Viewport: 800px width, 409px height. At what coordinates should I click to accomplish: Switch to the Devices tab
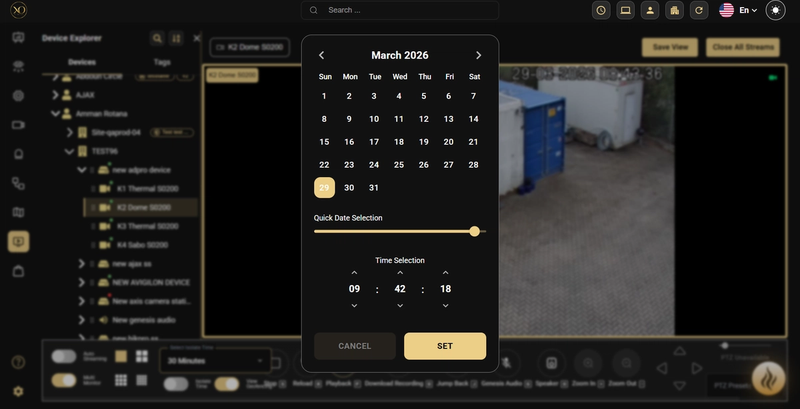pos(82,62)
